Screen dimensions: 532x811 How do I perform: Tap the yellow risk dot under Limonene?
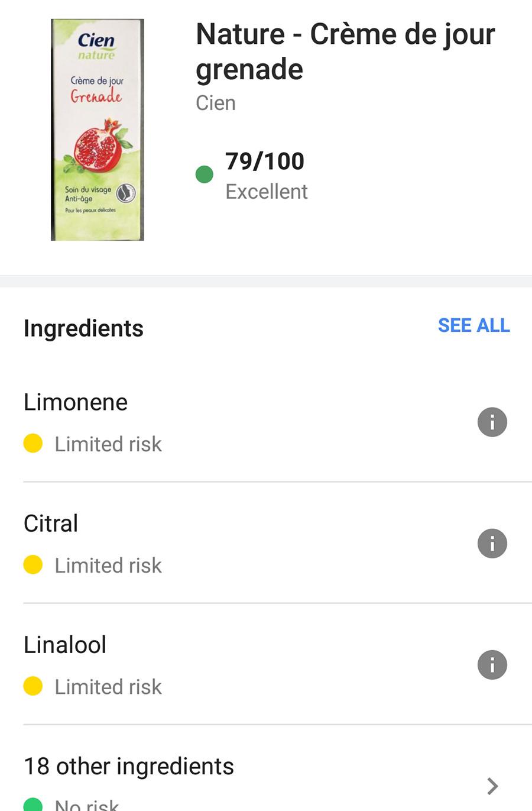pyautogui.click(x=33, y=443)
